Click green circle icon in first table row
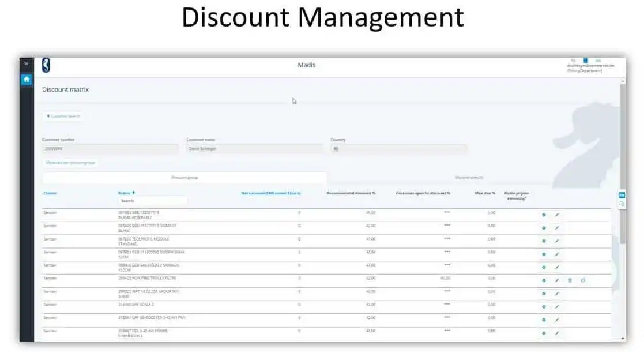644x364 pixels. pos(544,215)
